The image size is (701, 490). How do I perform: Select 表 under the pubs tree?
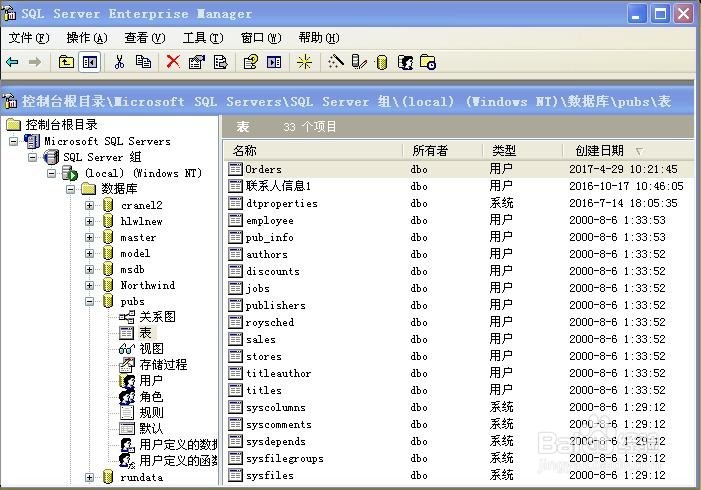(145, 333)
